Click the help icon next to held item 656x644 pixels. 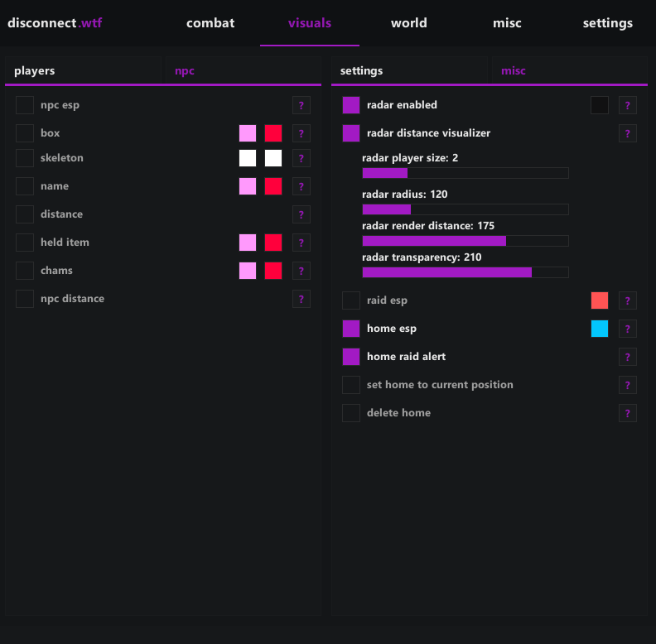coord(301,243)
